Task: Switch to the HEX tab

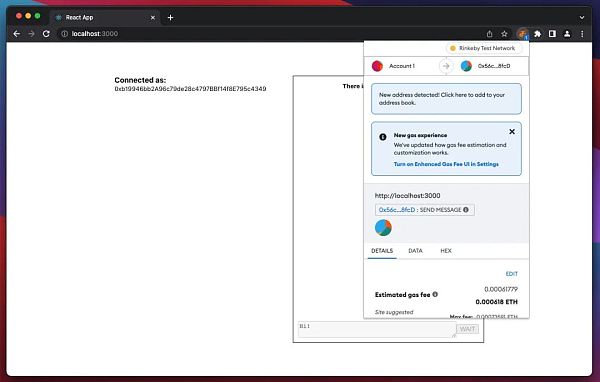Action: pos(446,251)
